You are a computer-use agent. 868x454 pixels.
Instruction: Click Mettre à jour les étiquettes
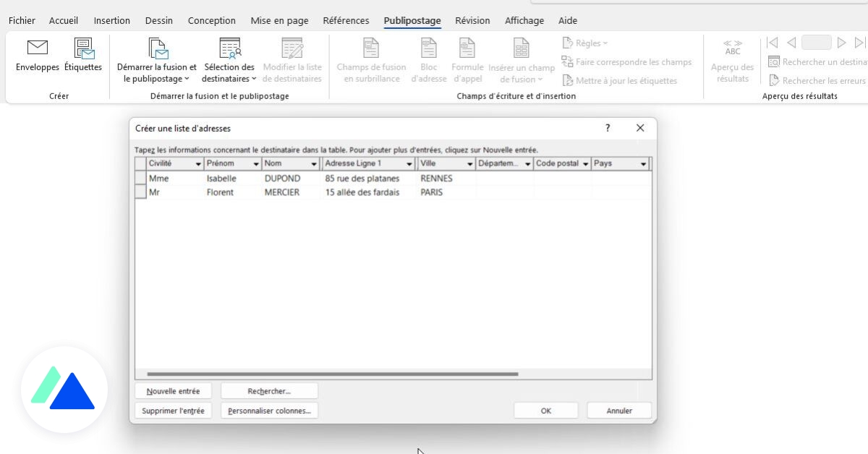point(626,81)
